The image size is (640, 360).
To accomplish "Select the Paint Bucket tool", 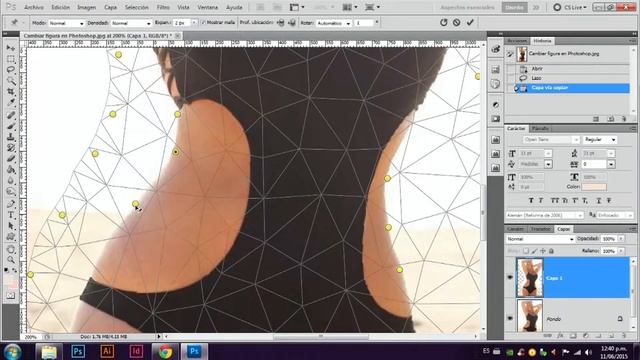I will click(x=11, y=170).
